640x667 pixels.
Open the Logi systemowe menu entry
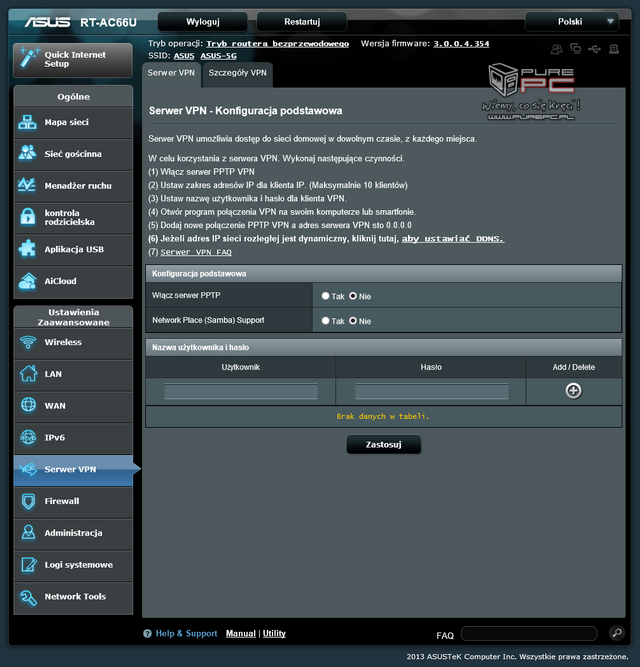click(73, 565)
